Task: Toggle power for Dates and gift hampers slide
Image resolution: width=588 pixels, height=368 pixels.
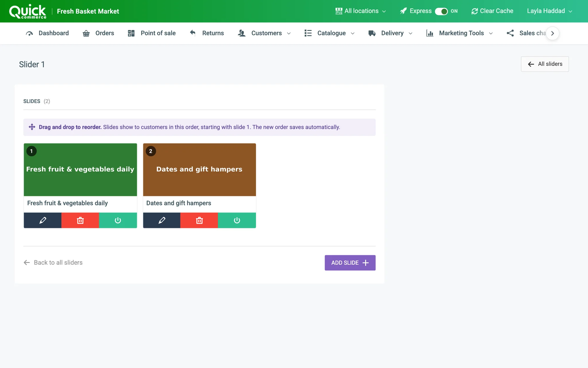Action: (237, 220)
